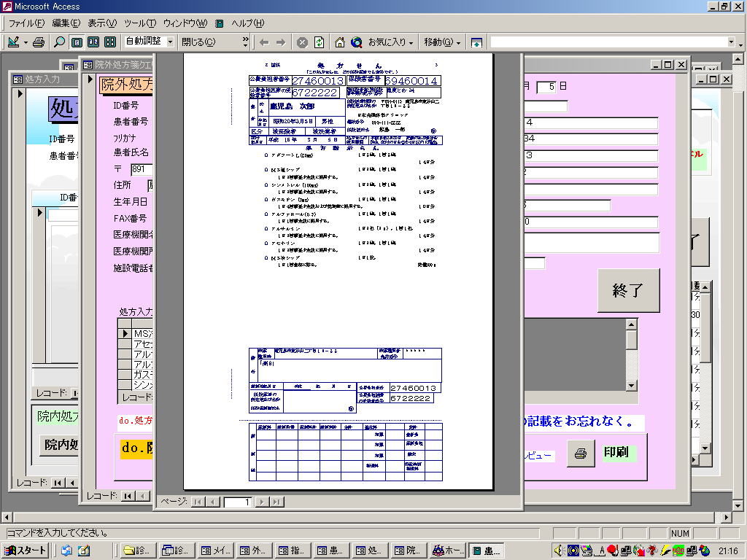The width and height of the screenshot is (747, 560).
Task: Open the ファイル(F) menu
Action: [27, 23]
